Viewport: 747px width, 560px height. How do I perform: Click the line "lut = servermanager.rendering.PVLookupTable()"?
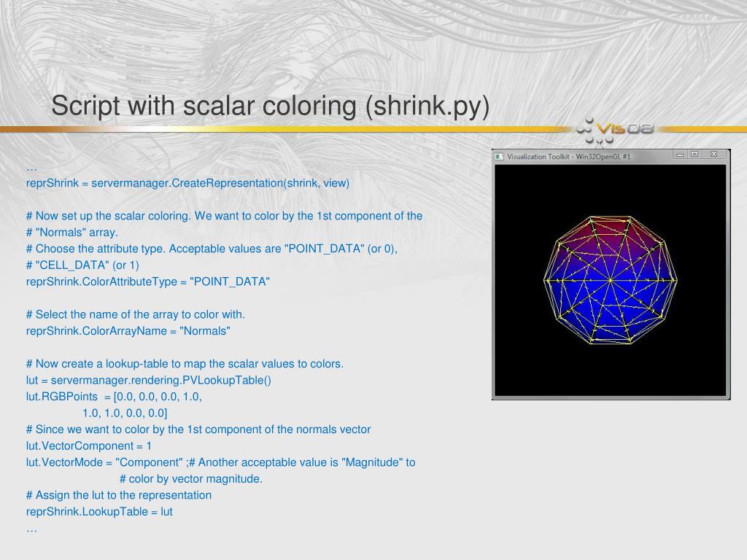pyautogui.click(x=149, y=381)
